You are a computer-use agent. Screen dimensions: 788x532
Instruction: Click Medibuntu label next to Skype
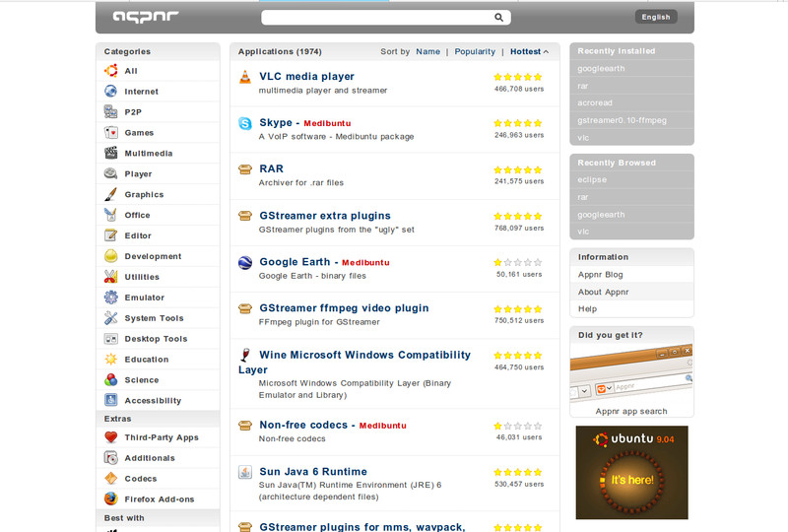(x=327, y=123)
